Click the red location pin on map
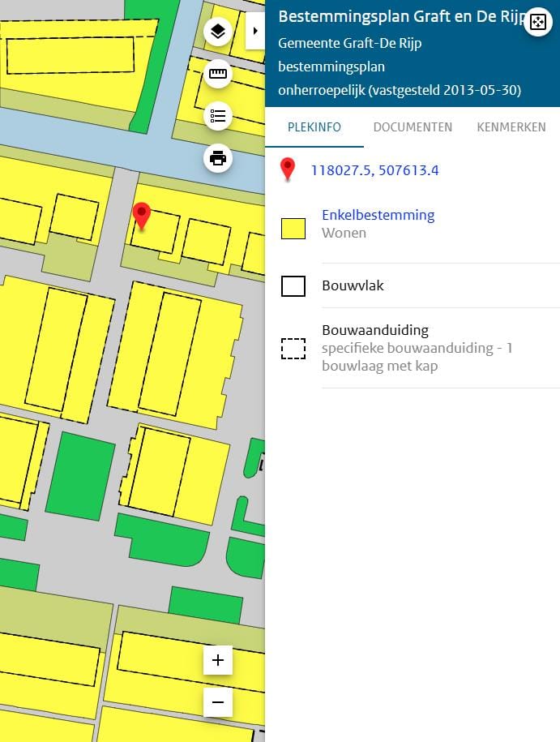560x742 pixels. (x=142, y=216)
